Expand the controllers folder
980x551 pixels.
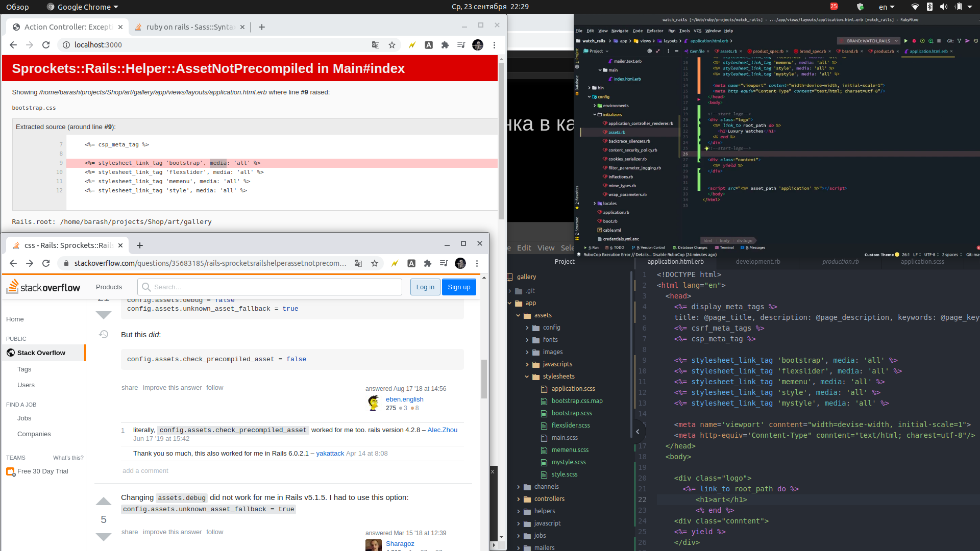coord(519,499)
